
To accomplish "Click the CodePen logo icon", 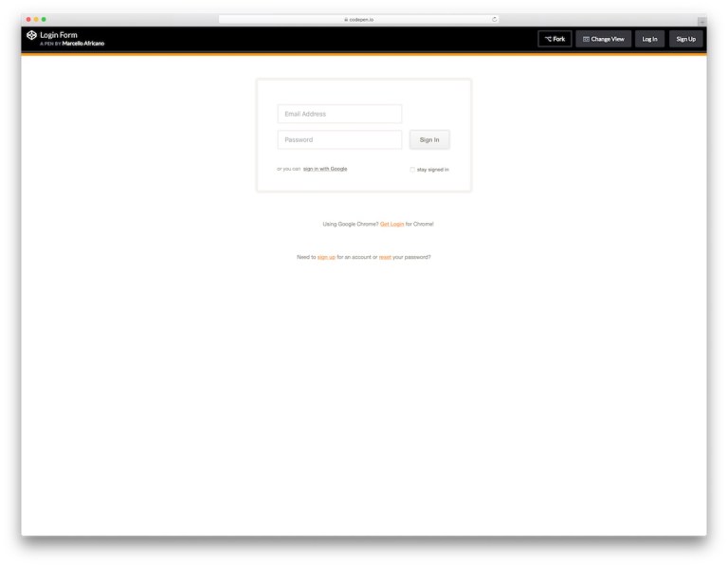I will pos(31,35).
